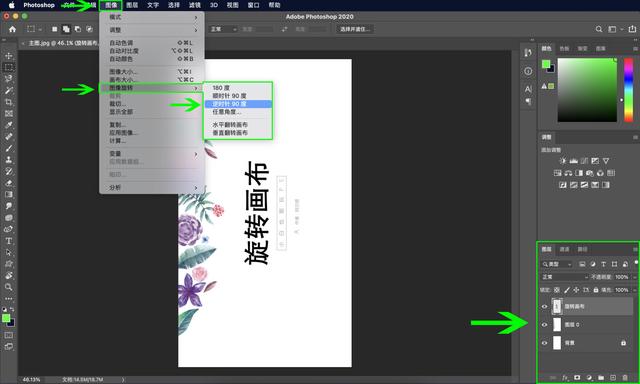Toggle lock image pixels brush icon

pyautogui.click(x=567, y=290)
